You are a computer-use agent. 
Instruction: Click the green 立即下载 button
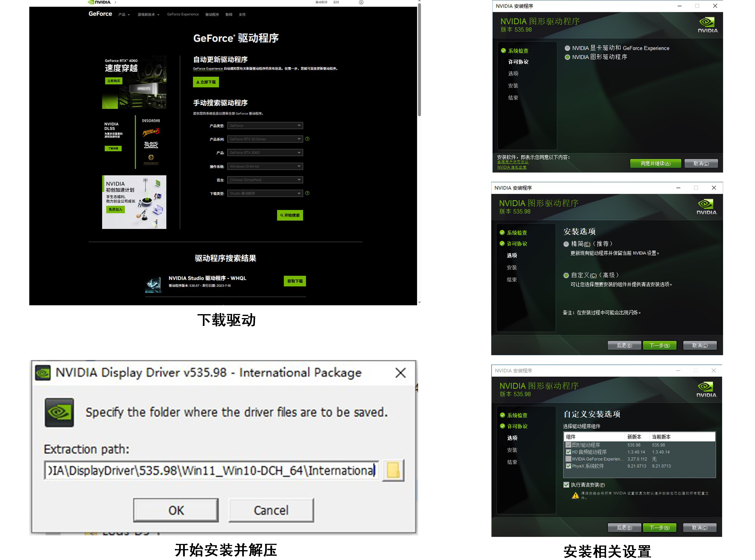206,82
